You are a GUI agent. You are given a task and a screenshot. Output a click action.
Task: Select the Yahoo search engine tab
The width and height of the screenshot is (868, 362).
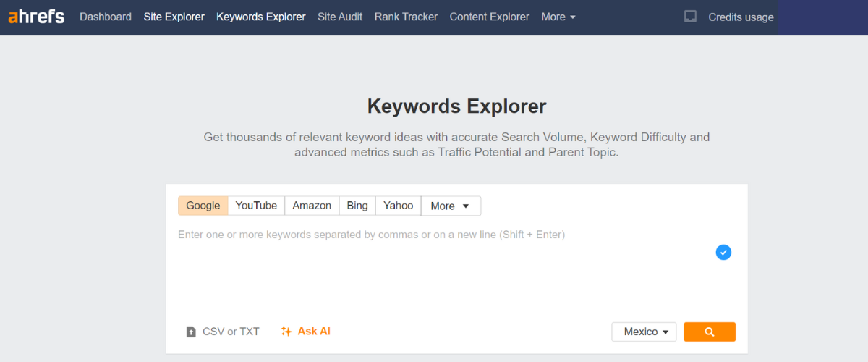tap(399, 206)
